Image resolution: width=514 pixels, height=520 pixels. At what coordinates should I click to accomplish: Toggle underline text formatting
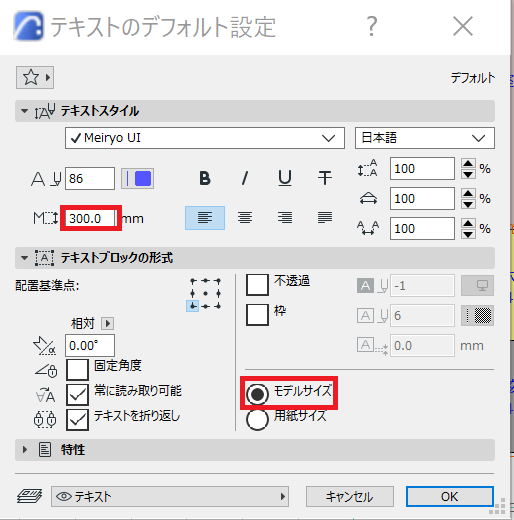(285, 178)
